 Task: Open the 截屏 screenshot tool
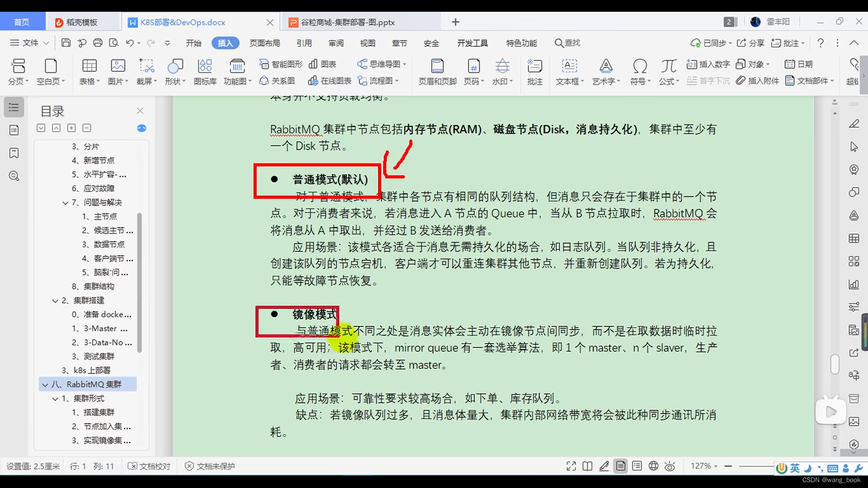pos(146,72)
